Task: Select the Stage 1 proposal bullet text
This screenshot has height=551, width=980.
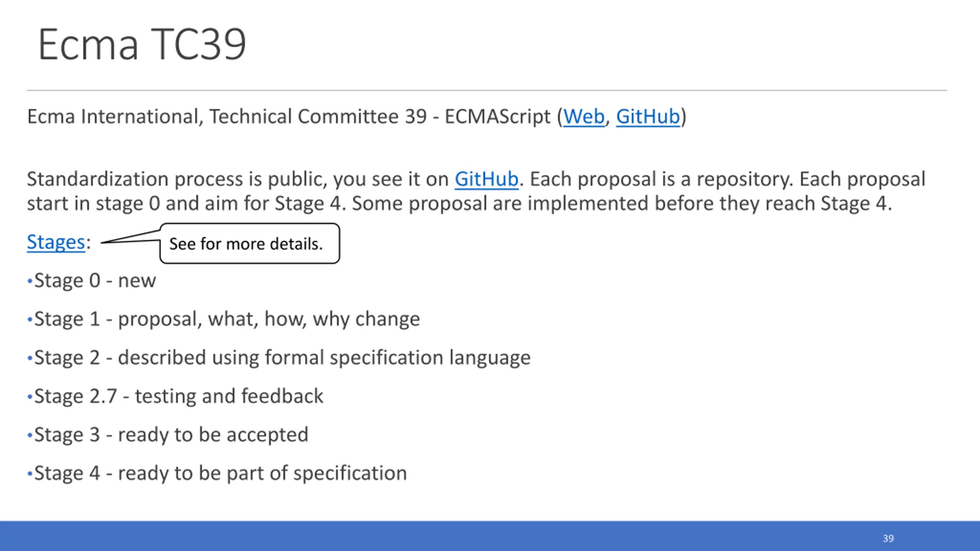Action: (227, 319)
